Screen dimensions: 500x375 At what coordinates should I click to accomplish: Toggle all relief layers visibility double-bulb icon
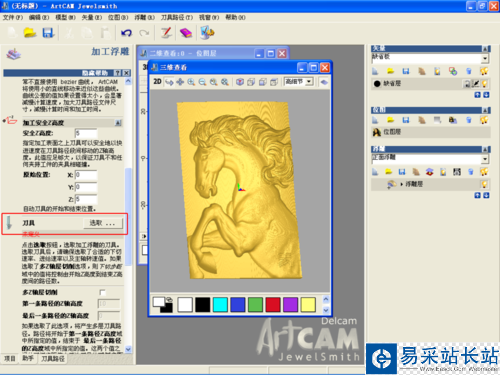click(484, 172)
